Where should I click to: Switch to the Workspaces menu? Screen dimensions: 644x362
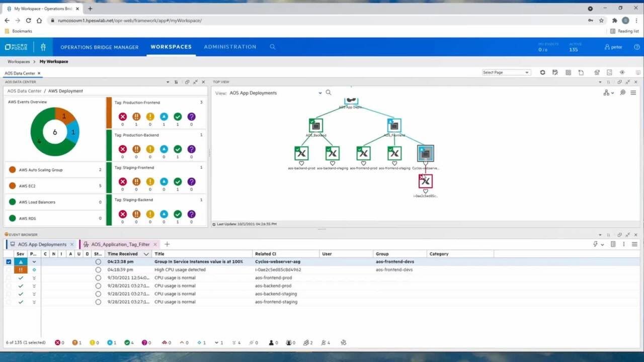[x=171, y=47]
